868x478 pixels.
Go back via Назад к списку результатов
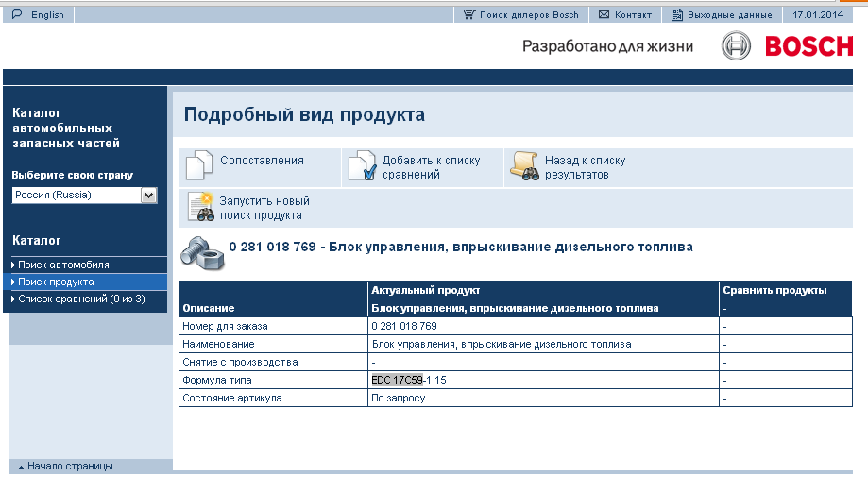[x=586, y=167]
